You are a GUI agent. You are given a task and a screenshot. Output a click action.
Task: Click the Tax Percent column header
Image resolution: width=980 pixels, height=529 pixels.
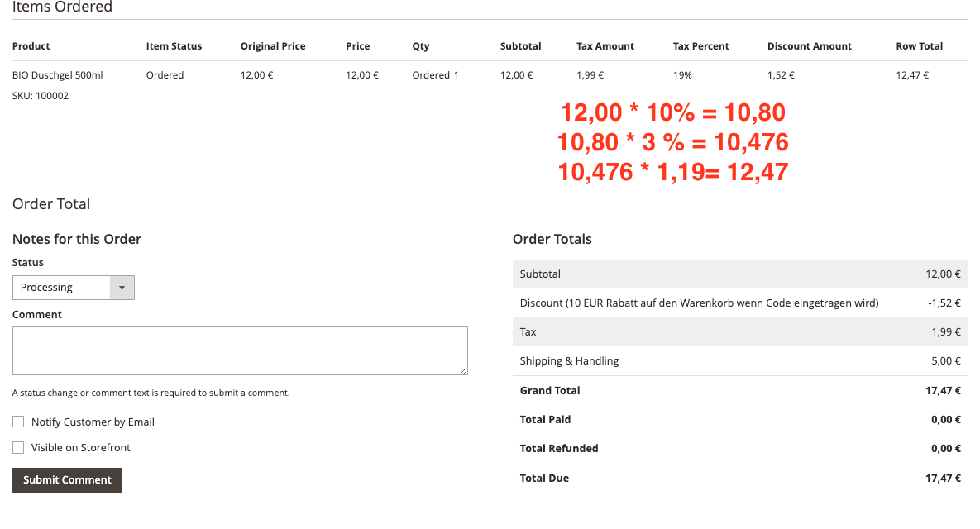tap(700, 46)
